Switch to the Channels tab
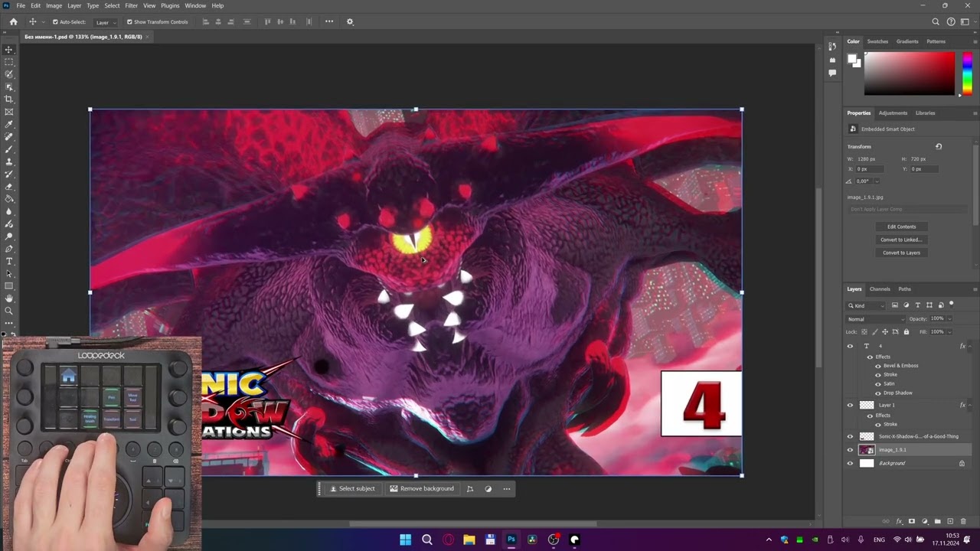 pyautogui.click(x=880, y=289)
